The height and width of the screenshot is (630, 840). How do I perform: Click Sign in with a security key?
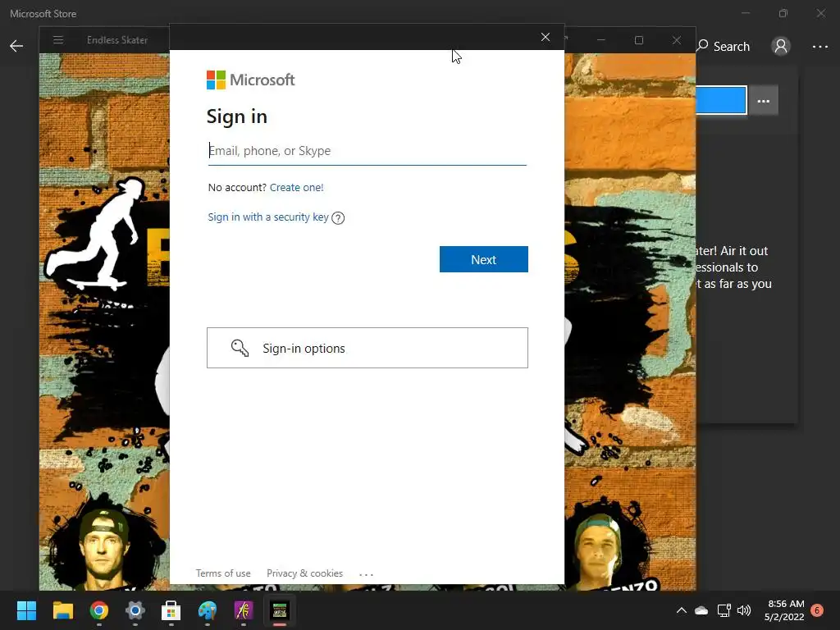[268, 217]
